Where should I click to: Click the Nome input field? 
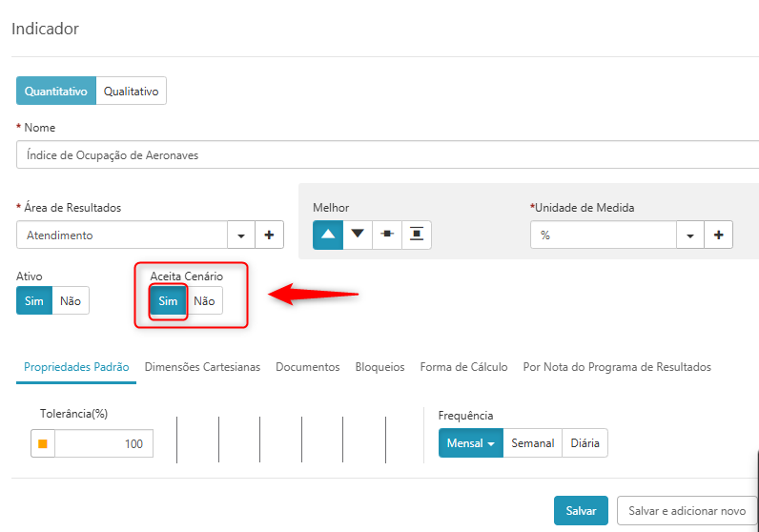tap(381, 155)
